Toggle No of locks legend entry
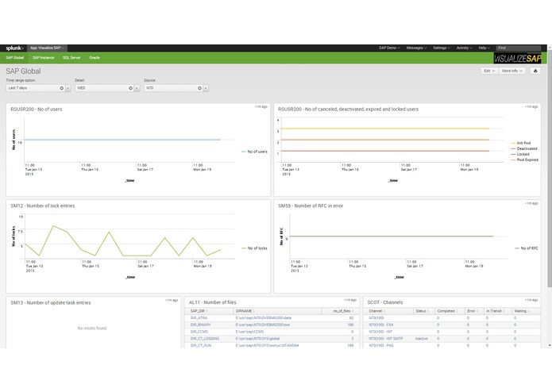 [254, 248]
